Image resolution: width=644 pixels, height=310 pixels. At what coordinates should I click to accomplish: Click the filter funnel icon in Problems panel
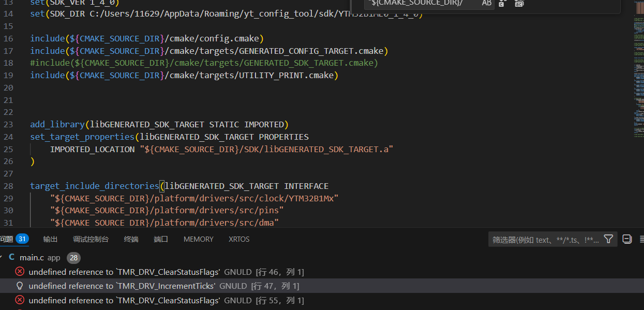[608, 239]
